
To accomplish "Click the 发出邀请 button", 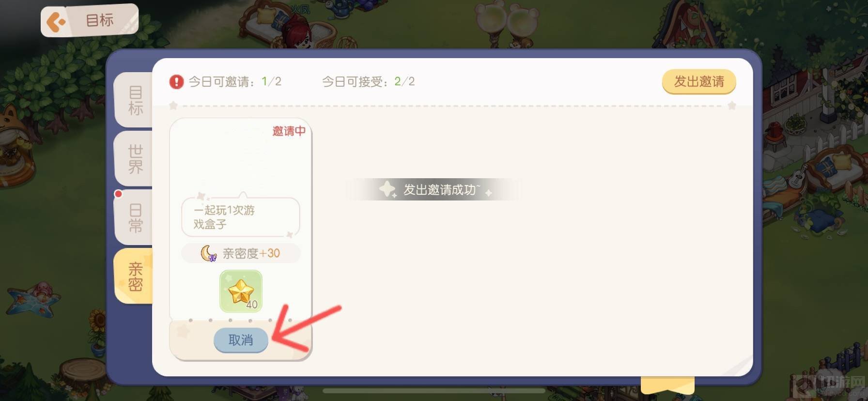I will 699,81.
